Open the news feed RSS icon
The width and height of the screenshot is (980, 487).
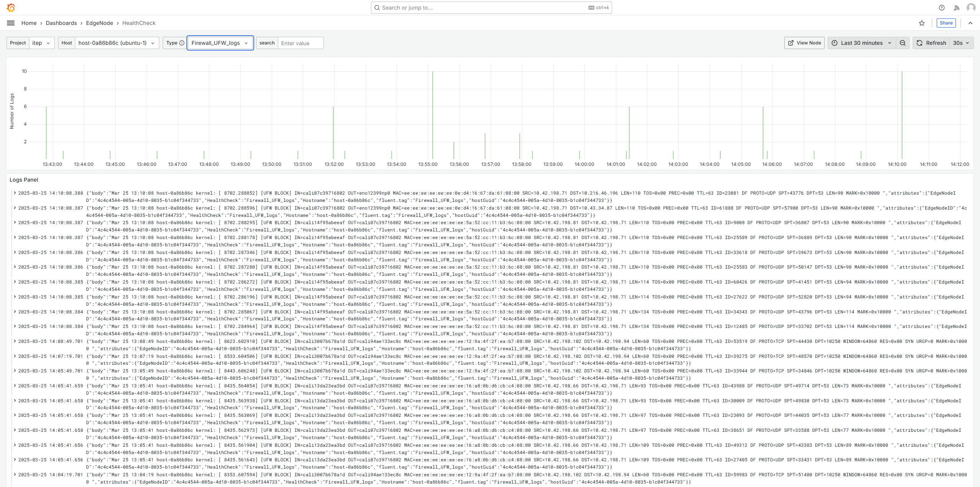957,8
